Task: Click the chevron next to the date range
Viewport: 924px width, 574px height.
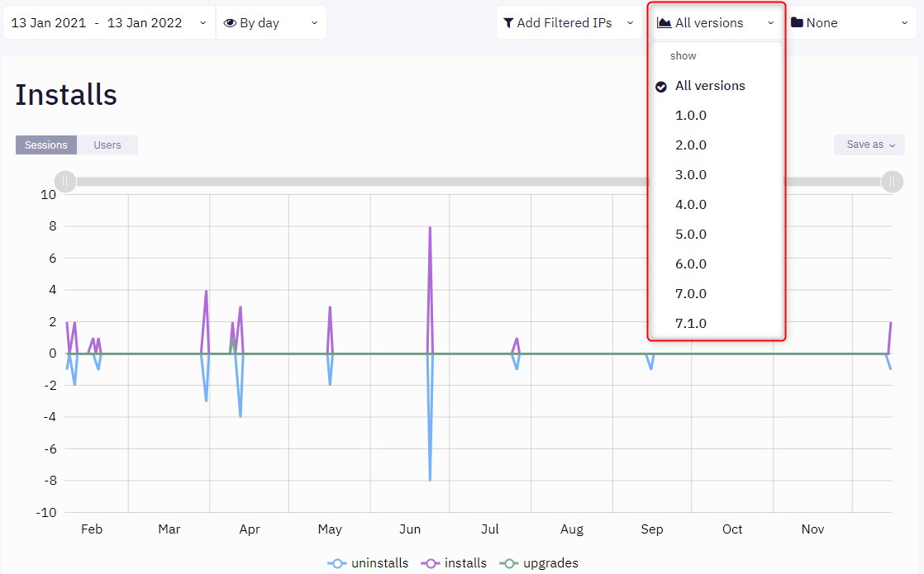Action: click(202, 23)
